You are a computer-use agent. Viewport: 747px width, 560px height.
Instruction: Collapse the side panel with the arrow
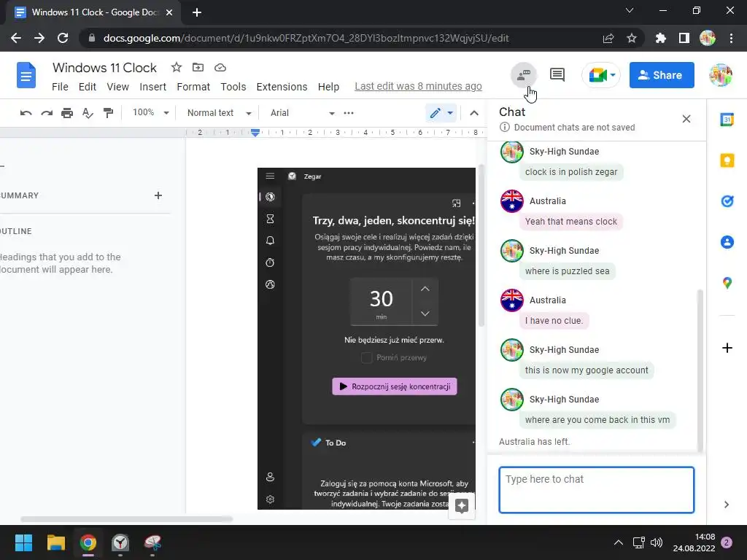coord(727,505)
